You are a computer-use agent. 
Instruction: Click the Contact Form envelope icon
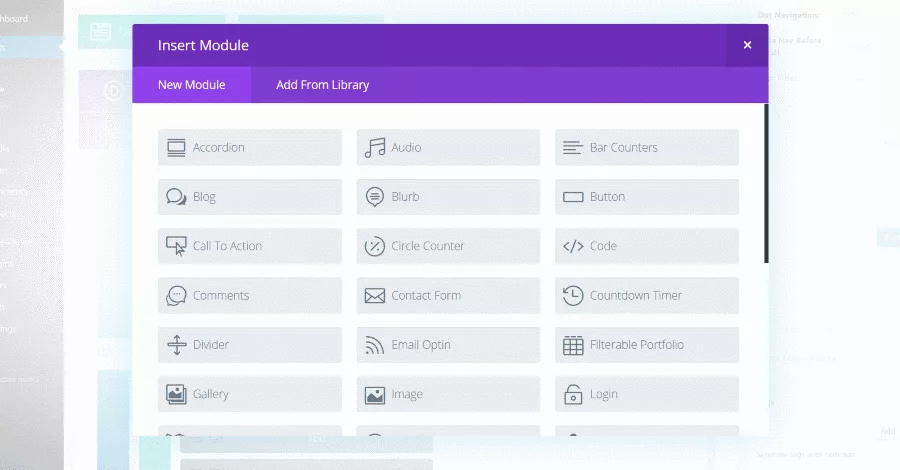(x=375, y=296)
